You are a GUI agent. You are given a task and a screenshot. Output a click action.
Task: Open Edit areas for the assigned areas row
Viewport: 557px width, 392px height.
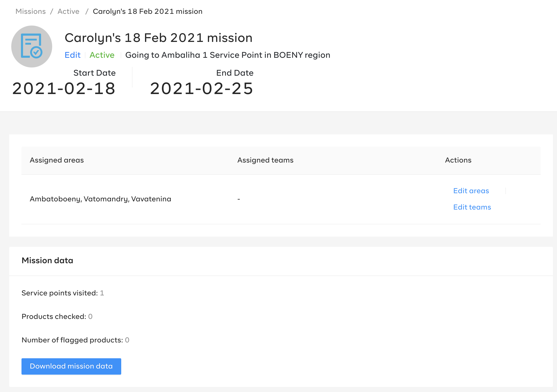471,191
